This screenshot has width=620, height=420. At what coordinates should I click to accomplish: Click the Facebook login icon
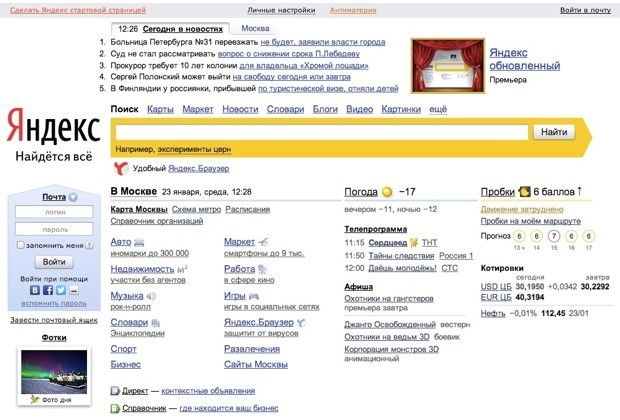tap(48, 290)
